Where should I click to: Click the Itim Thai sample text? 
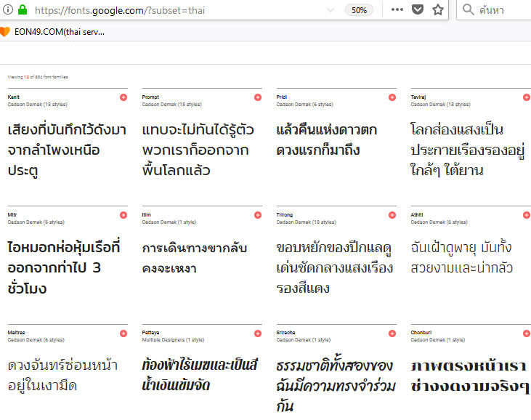coord(195,258)
